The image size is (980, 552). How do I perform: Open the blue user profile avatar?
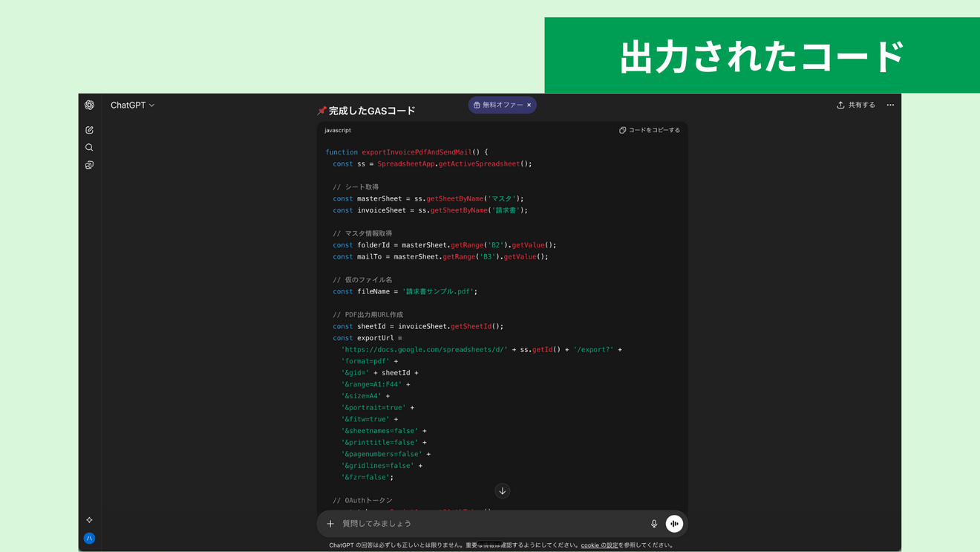(x=89, y=539)
